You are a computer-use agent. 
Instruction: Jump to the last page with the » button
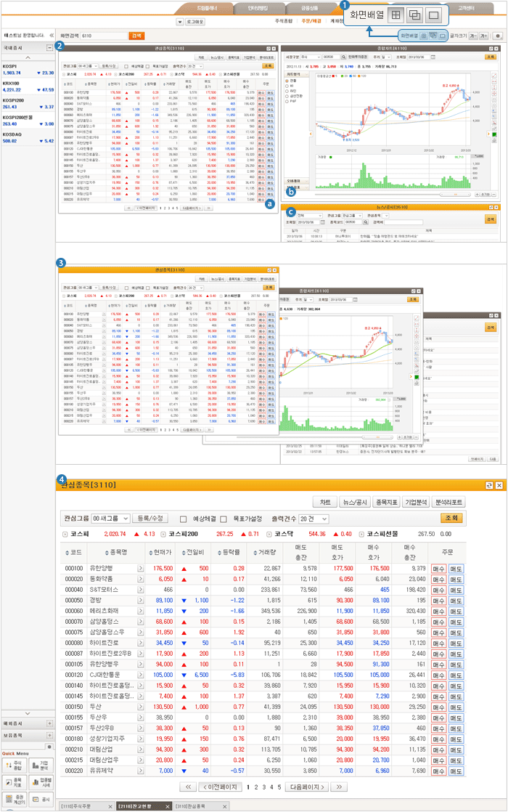(339, 787)
